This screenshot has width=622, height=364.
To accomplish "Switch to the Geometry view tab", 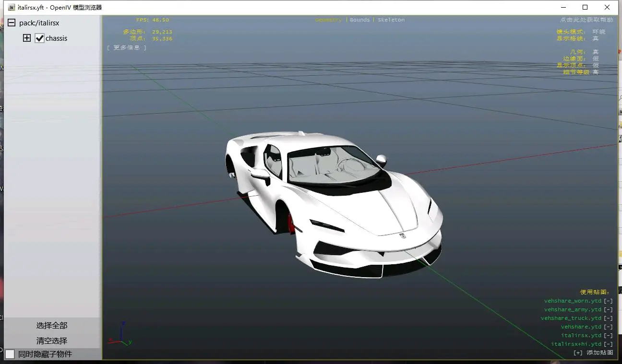I will coord(329,20).
